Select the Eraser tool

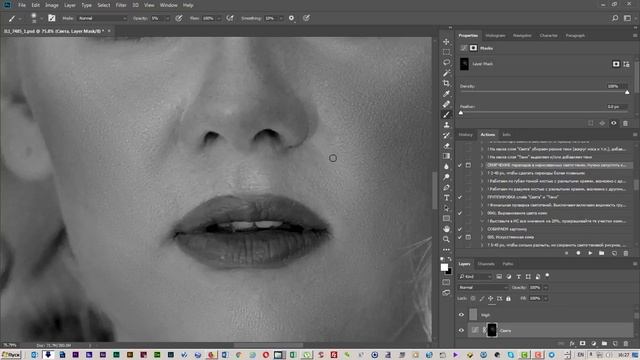(447, 146)
